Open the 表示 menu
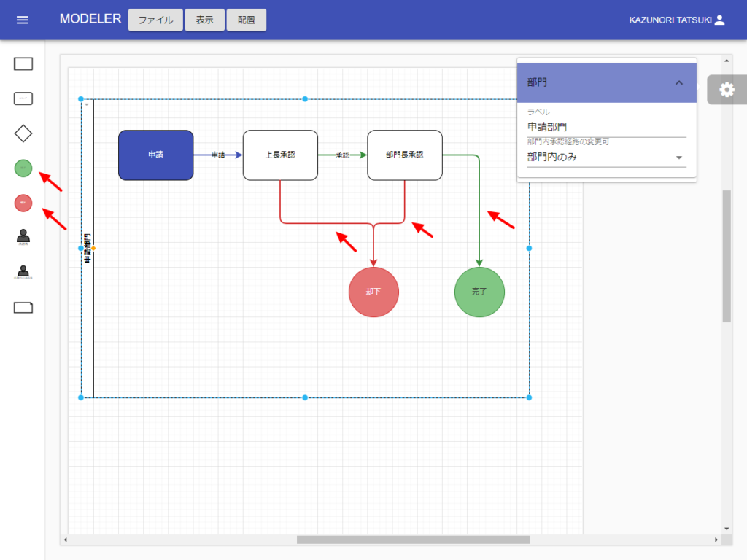Image resolution: width=747 pixels, height=560 pixels. coord(204,20)
